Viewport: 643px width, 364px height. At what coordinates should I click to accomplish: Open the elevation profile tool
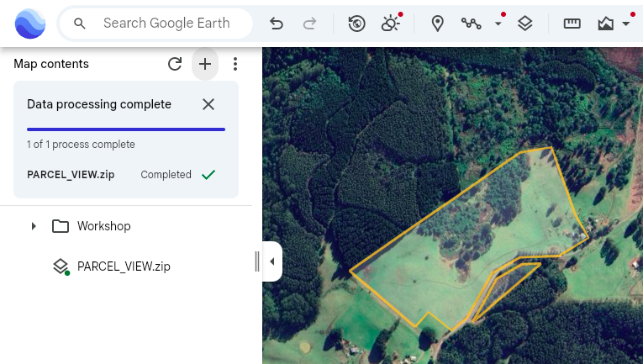(606, 24)
